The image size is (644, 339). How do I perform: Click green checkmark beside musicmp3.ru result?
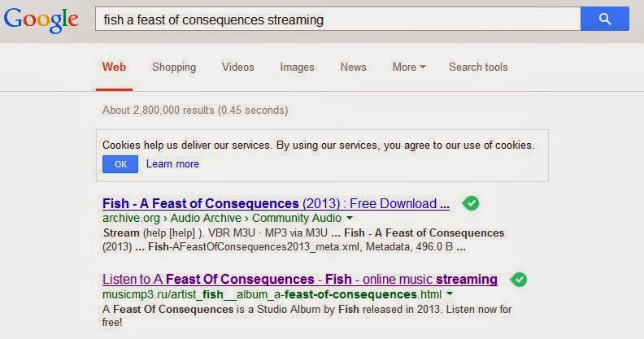click(x=518, y=280)
